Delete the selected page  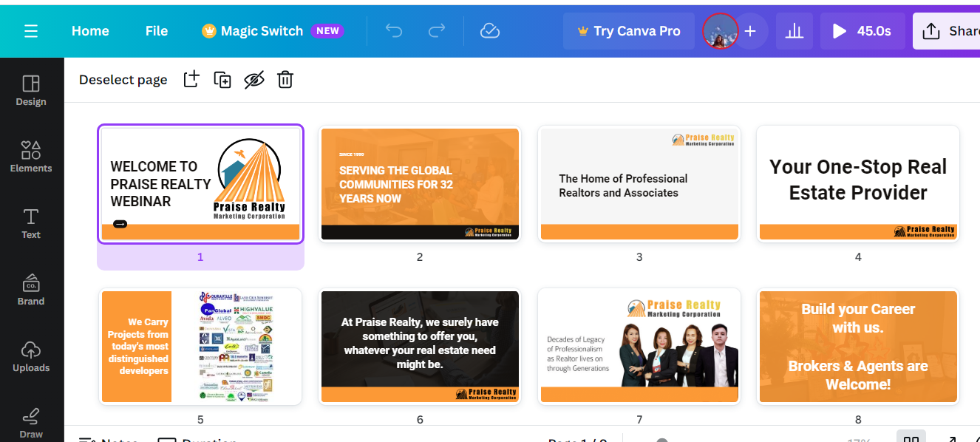point(285,80)
